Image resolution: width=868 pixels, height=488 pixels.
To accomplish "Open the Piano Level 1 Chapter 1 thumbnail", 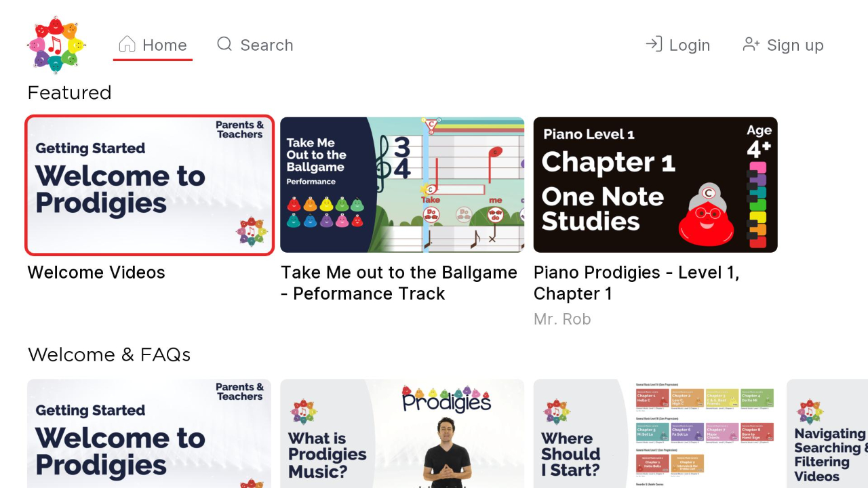I will tap(655, 184).
